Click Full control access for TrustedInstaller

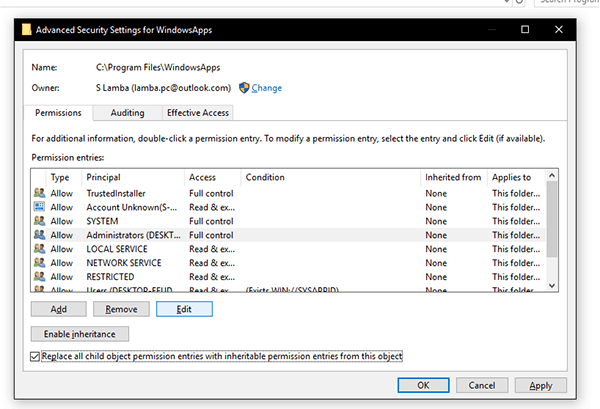click(211, 193)
